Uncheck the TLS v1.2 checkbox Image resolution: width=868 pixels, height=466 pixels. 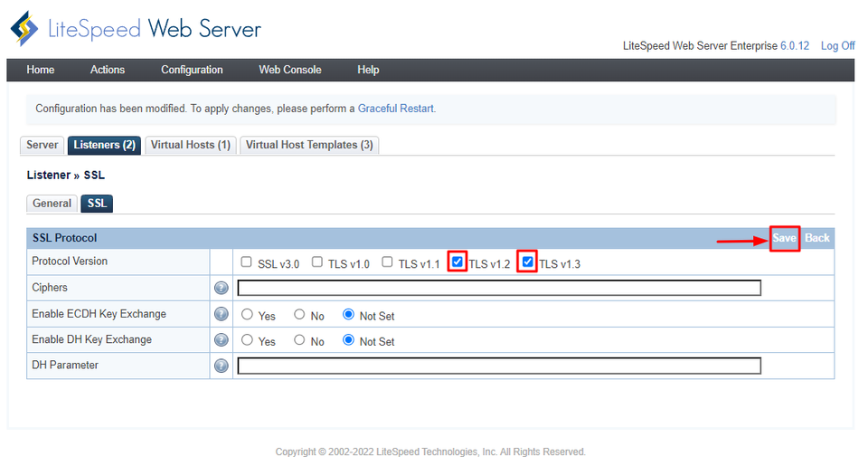click(458, 262)
